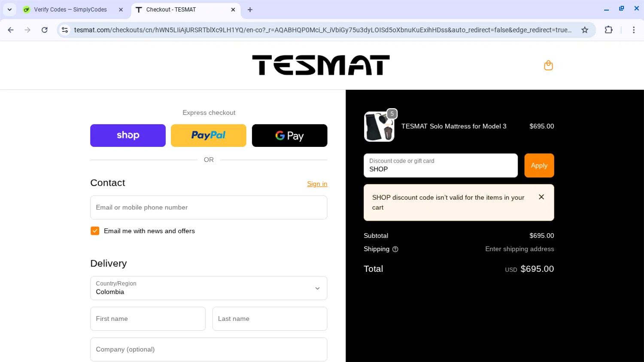Screen dimensions: 644x362
Task: Uncheck Email me with news and offers
Action: (95, 231)
